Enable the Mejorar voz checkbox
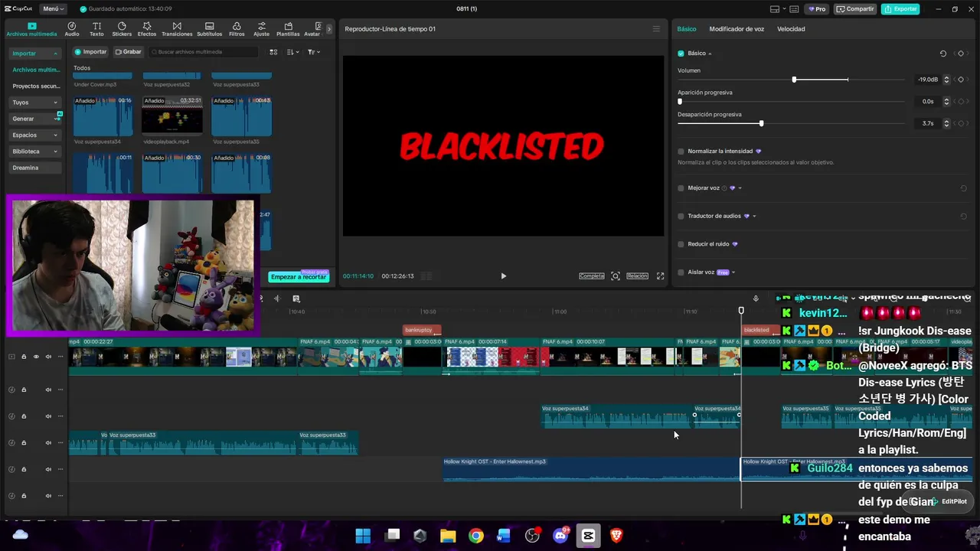The height and width of the screenshot is (551, 980). (681, 188)
